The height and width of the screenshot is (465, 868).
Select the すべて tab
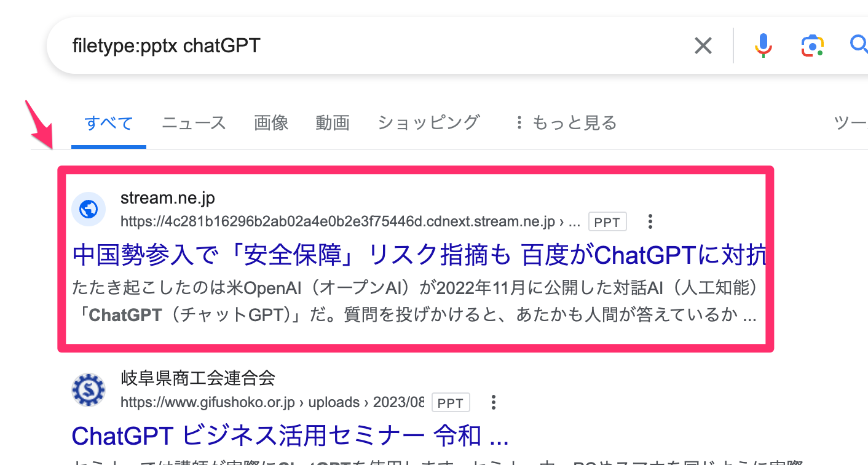tap(109, 123)
